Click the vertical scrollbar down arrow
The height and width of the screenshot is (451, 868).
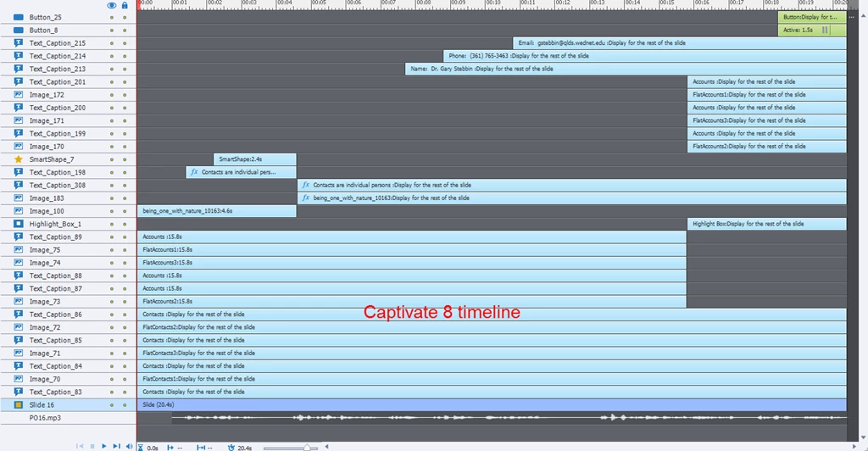pyautogui.click(x=862, y=437)
